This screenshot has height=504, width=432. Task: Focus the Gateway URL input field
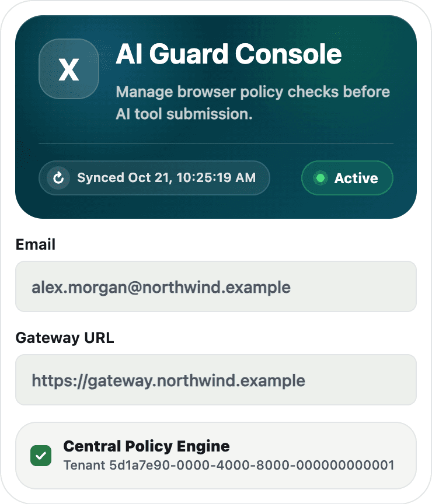(x=216, y=380)
